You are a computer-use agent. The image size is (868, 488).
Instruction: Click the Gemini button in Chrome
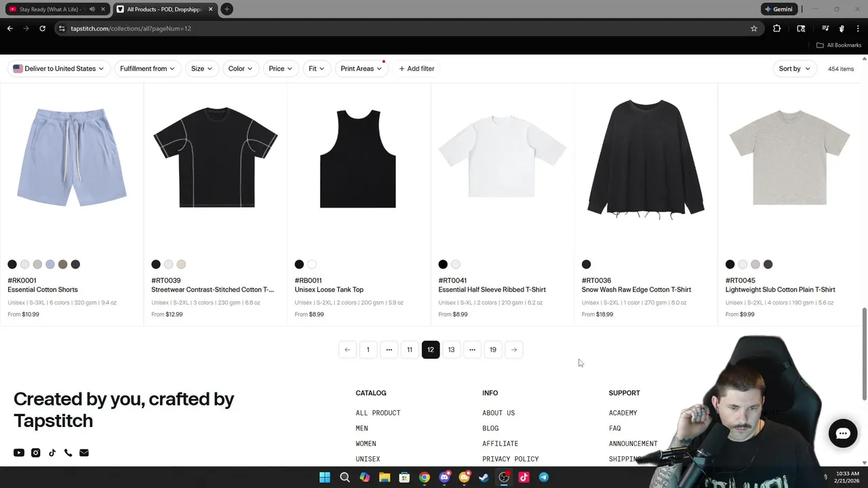coord(778,9)
